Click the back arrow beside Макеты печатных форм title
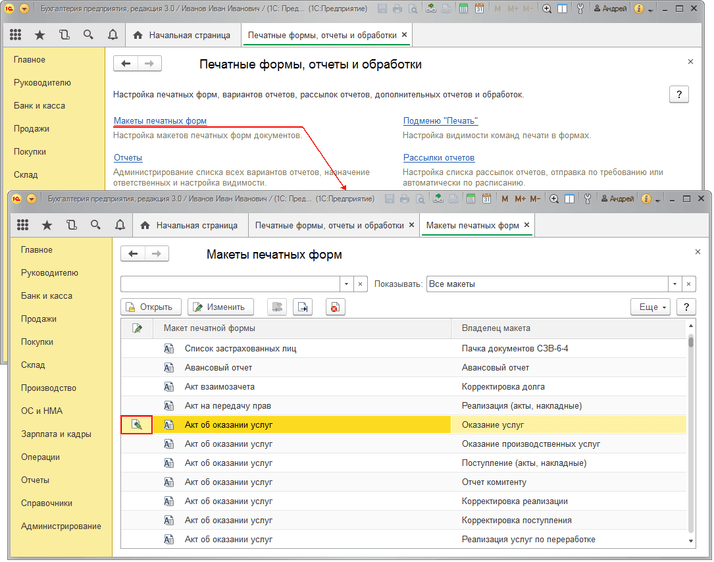 (x=131, y=254)
